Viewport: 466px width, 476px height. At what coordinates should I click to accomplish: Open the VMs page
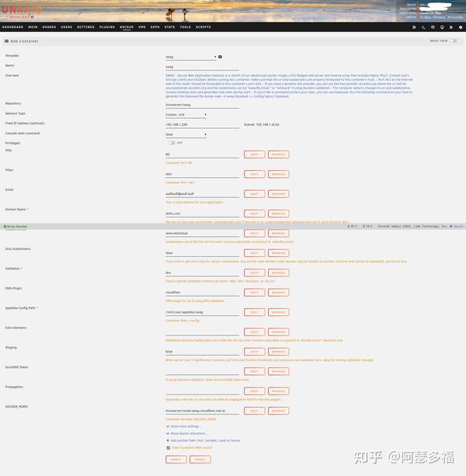point(142,27)
